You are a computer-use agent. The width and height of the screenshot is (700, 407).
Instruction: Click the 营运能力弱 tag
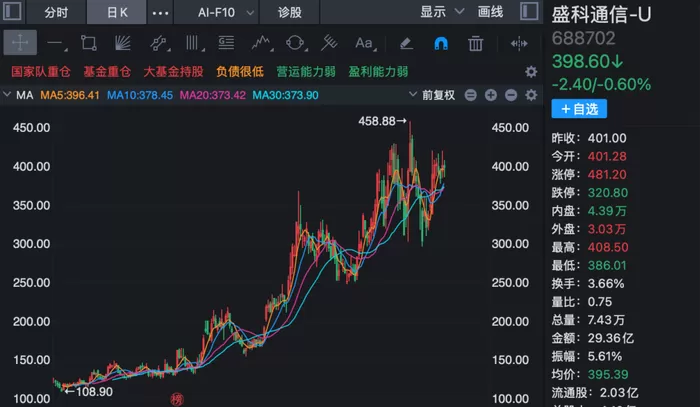(306, 71)
